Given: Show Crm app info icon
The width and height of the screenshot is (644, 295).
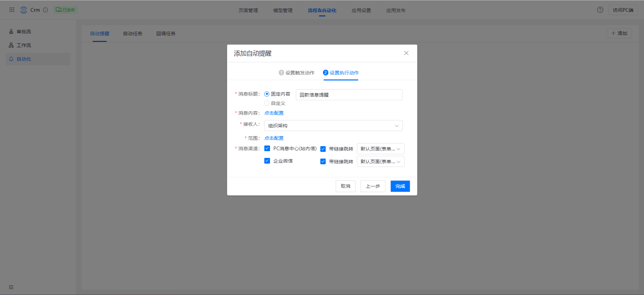Looking at the screenshot, I should tap(46, 10).
